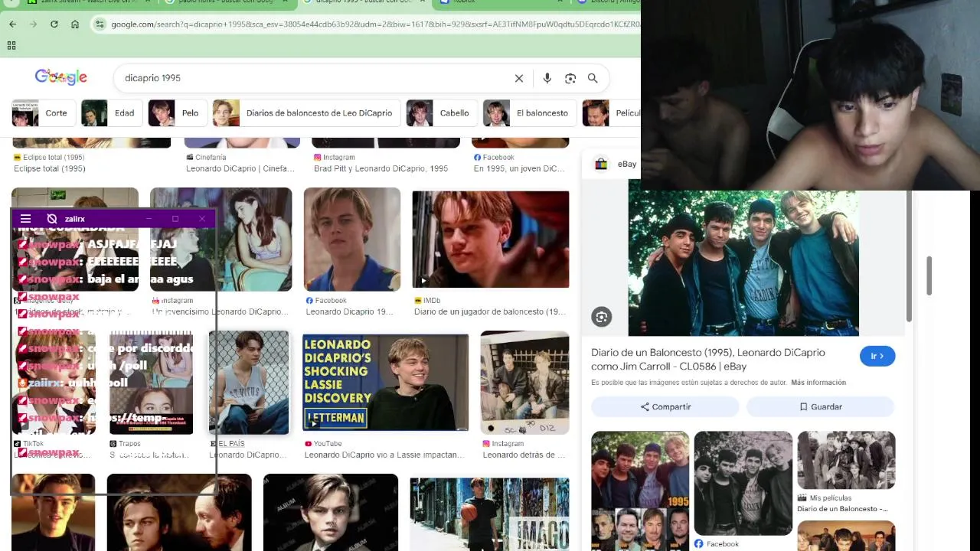This screenshot has width=980, height=551.
Task: Open Instagram Leonardo detrás de thumbnail
Action: click(524, 383)
